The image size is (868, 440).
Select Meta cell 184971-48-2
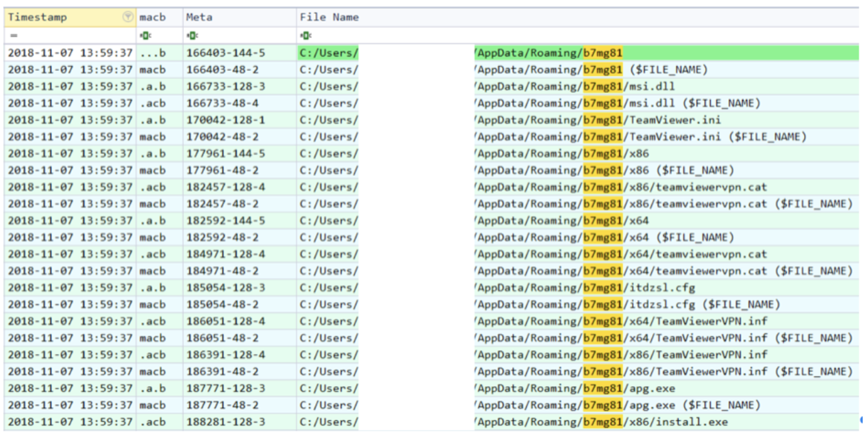pos(240,271)
